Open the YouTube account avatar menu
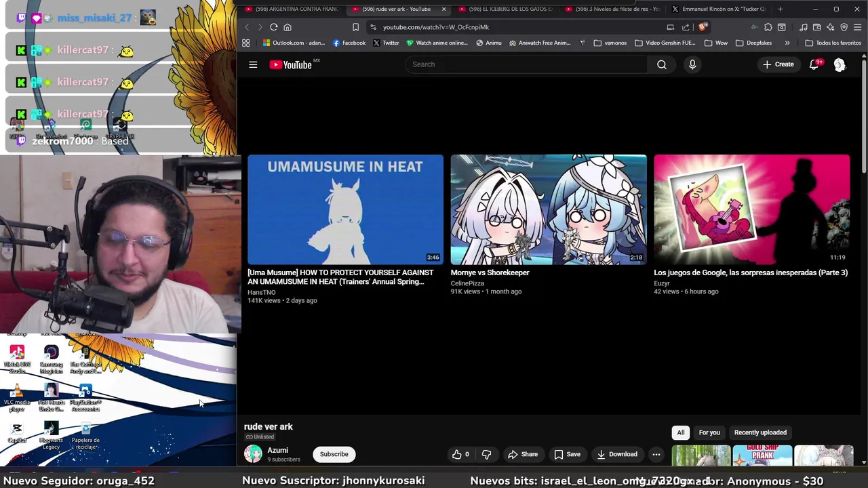The height and width of the screenshot is (488, 868). click(840, 64)
